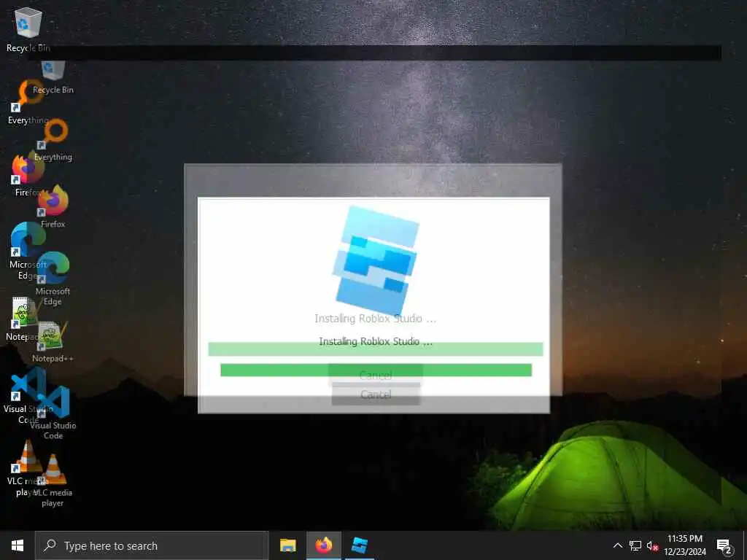Open the Action Center notifications icon
This screenshot has height=560, width=747.
(724, 545)
